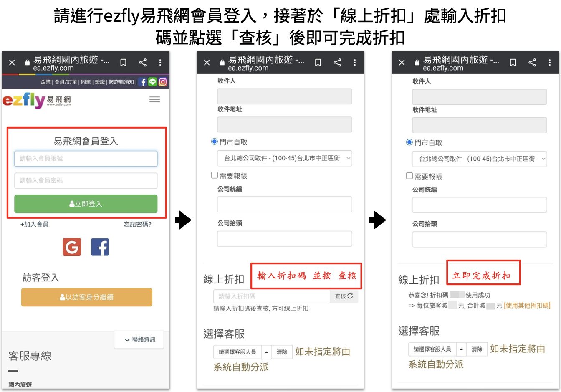Tap the share icon in the first screenshot
Image resolution: width=561 pixels, height=392 pixels.
143,63
